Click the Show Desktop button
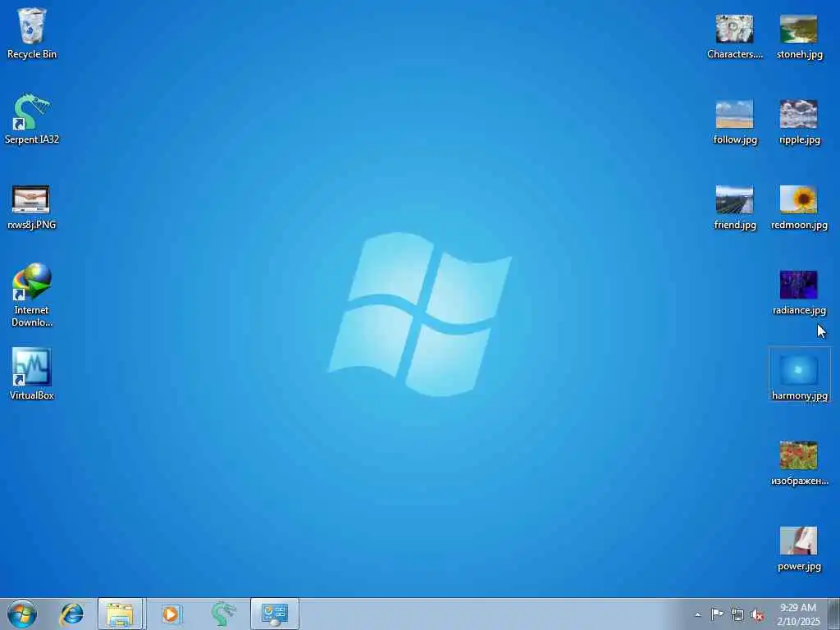This screenshot has height=630, width=840. click(x=834, y=614)
